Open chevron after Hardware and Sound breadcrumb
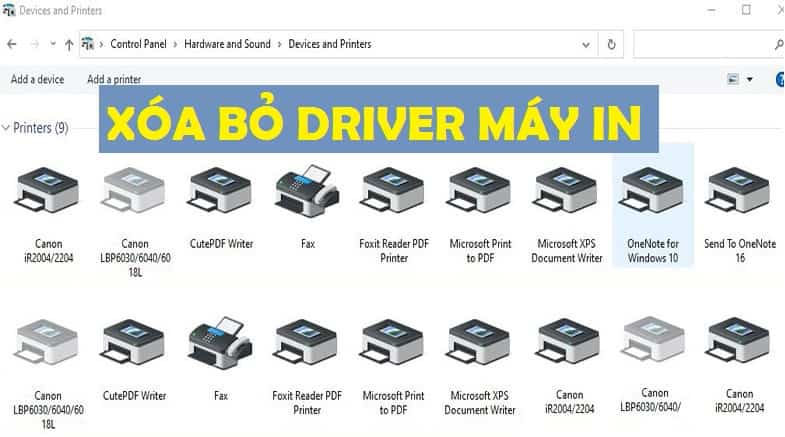The image size is (785, 437). pos(279,45)
